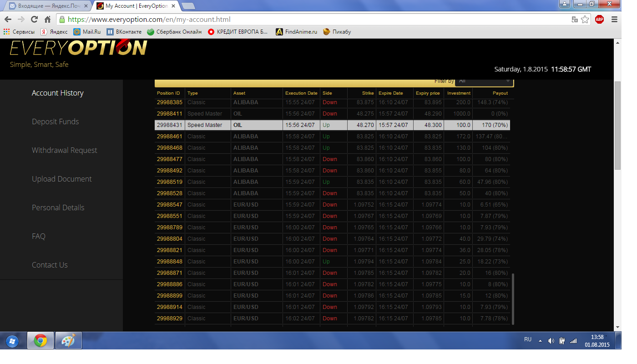This screenshot has width=637, height=364.
Task: Show hidden system tray icons
Action: (540, 341)
